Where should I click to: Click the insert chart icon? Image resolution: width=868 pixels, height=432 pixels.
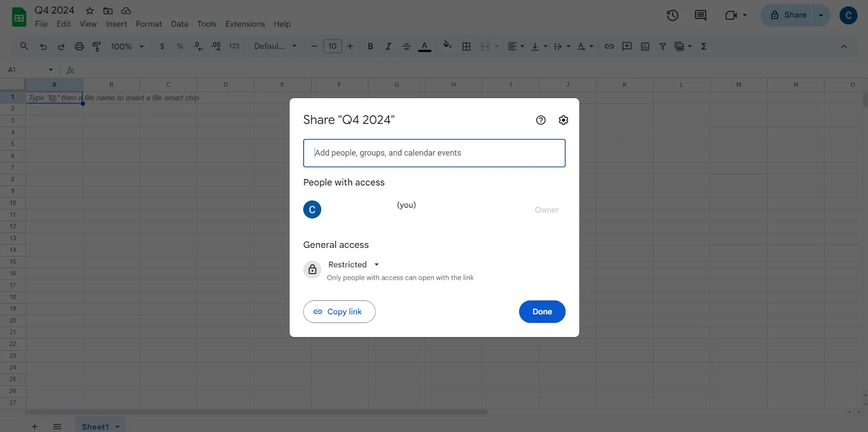(x=645, y=47)
